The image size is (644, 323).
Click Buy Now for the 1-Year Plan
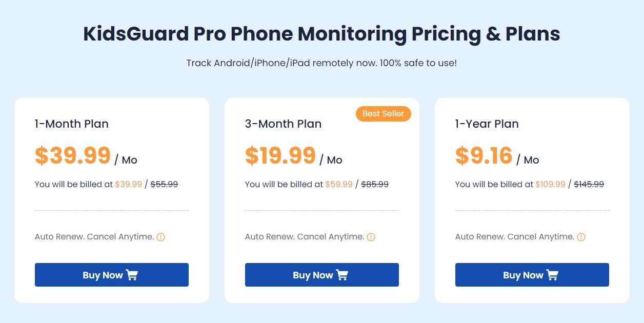click(532, 275)
